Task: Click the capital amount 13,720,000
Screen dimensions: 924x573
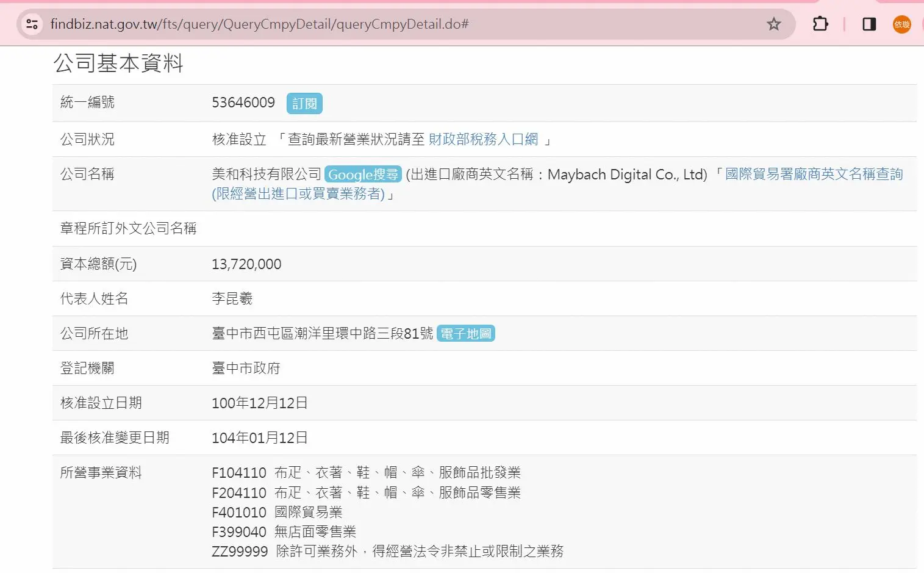Action: click(x=246, y=264)
